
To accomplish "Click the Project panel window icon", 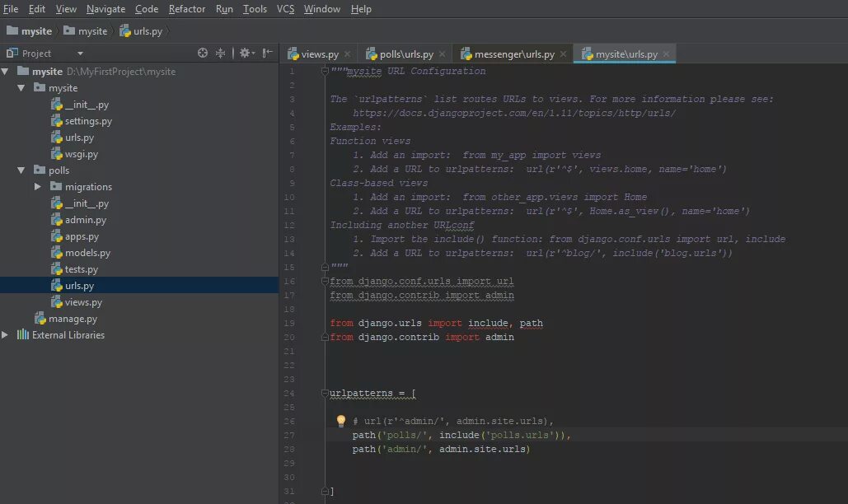I will pos(12,53).
